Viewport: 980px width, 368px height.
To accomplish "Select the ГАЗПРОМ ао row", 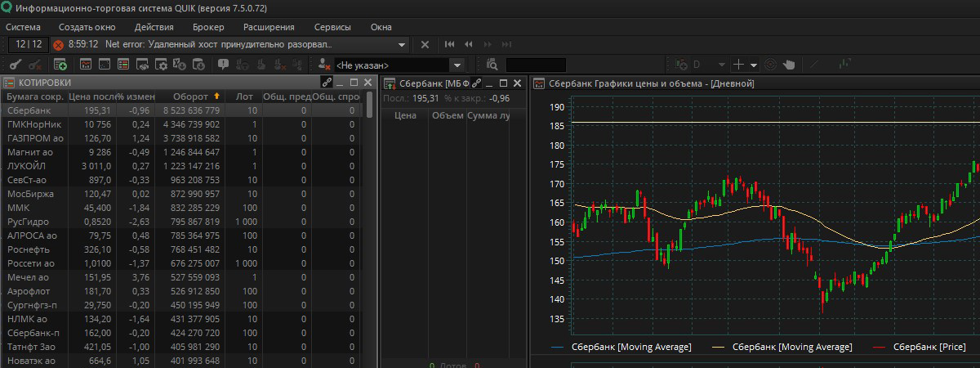I will pos(181,138).
